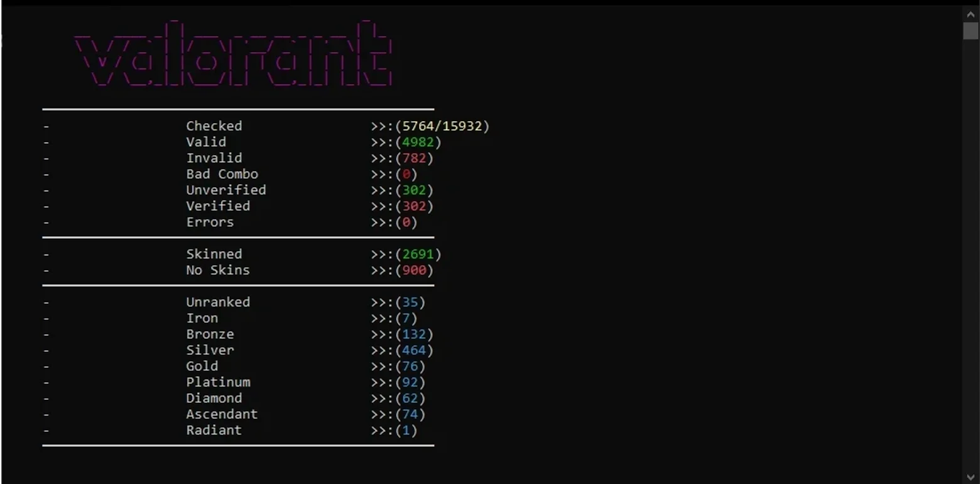Click the "Bronze" rank label
Image resolution: width=980 pixels, height=484 pixels.
[x=210, y=334]
